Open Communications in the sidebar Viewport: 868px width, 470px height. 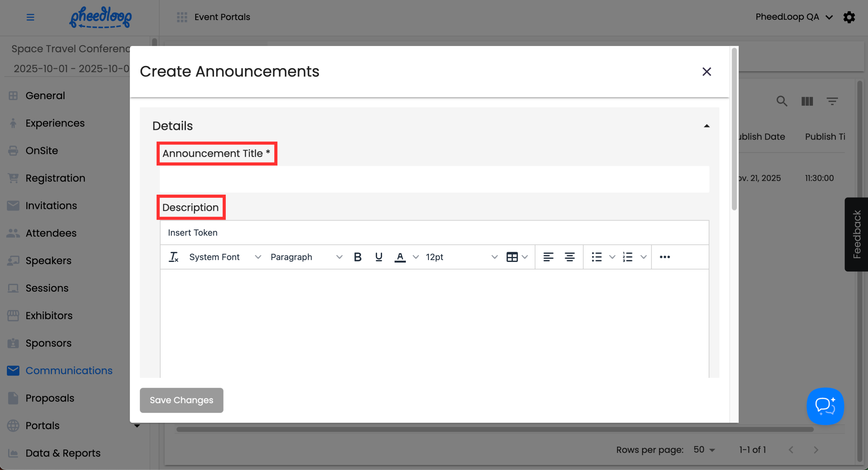(x=69, y=370)
